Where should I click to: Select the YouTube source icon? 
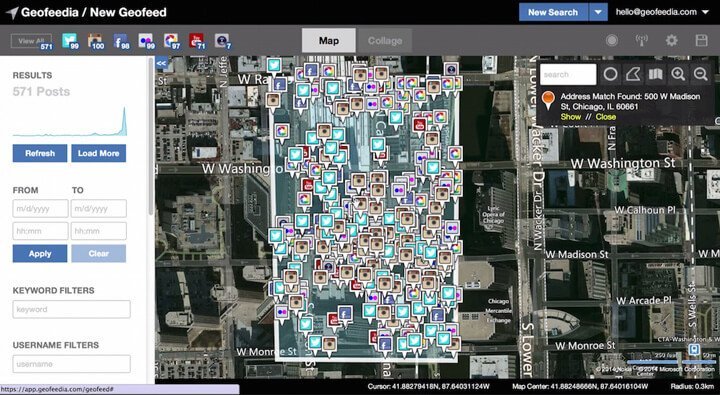[x=197, y=40]
